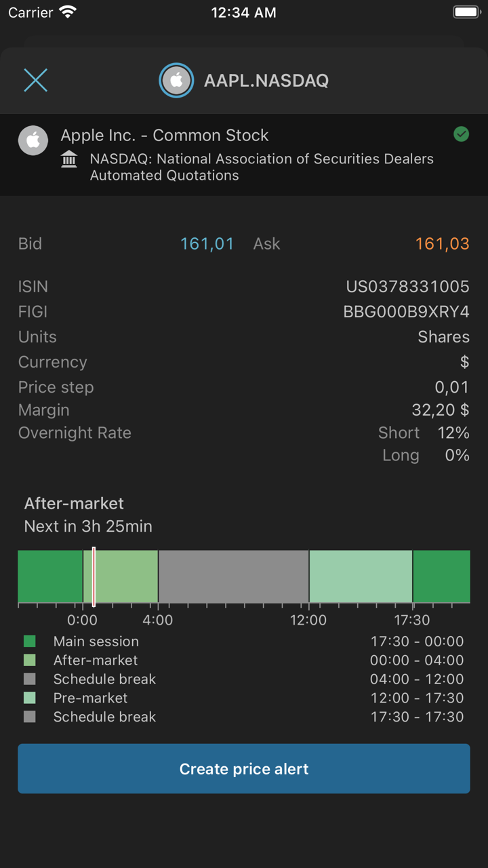Tap the gray Apple company icon
The image size is (488, 868).
point(33,141)
